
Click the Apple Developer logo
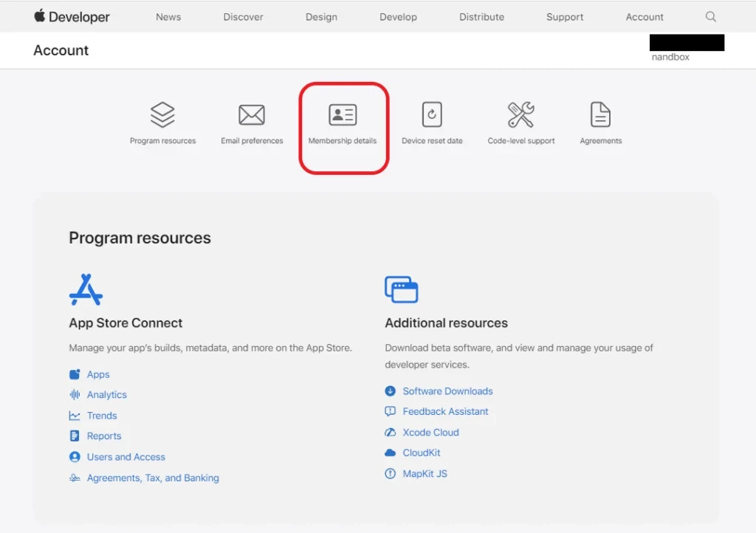71,16
